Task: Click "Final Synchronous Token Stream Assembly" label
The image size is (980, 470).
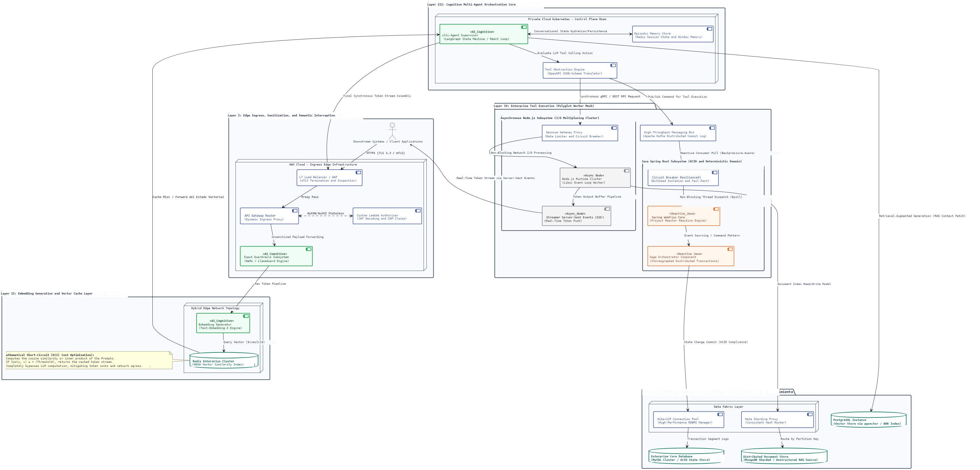Action: point(377,96)
